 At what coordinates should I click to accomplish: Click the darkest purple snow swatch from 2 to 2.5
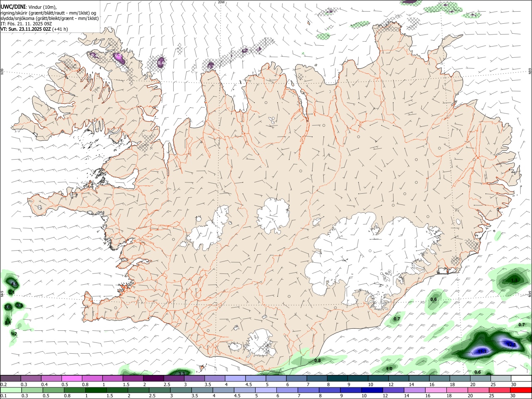153,378
